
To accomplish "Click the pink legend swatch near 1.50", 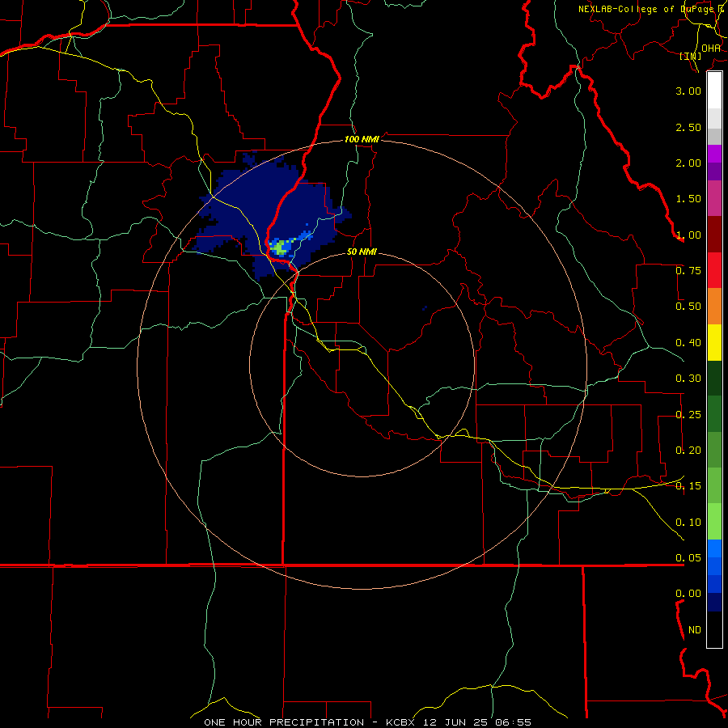I will point(714,198).
